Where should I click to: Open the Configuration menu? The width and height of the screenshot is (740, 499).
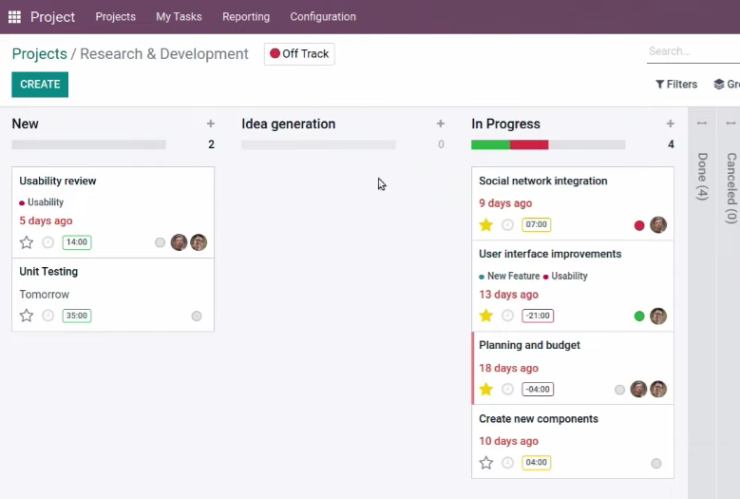(x=323, y=17)
